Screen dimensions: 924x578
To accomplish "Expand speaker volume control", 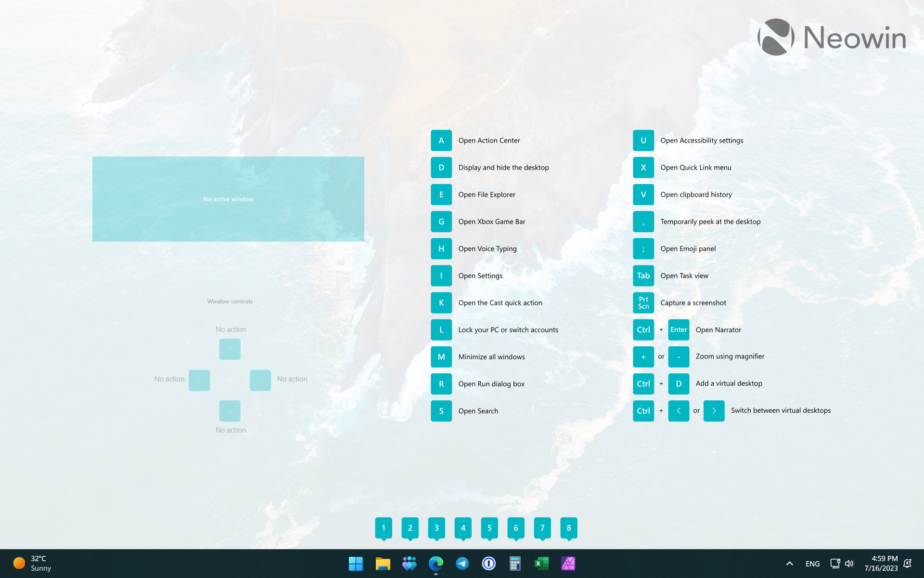I will 850,563.
